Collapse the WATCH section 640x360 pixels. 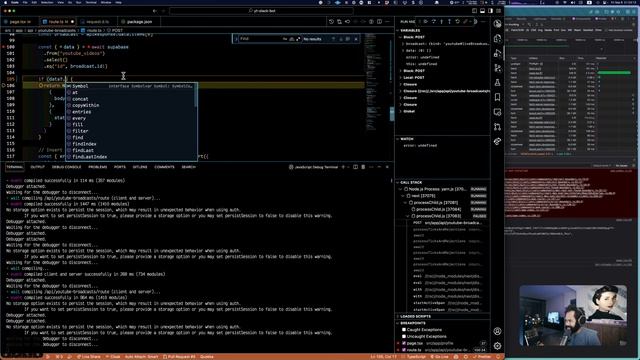coord(407,139)
